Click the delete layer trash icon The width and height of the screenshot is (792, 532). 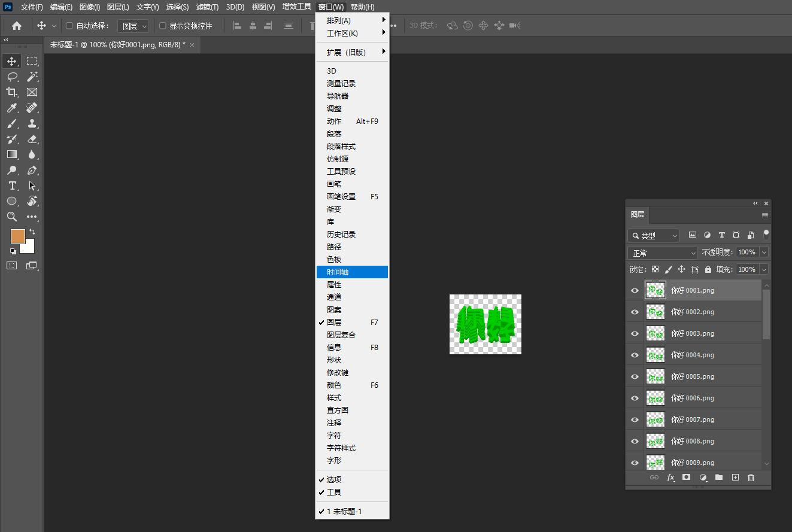(751, 478)
